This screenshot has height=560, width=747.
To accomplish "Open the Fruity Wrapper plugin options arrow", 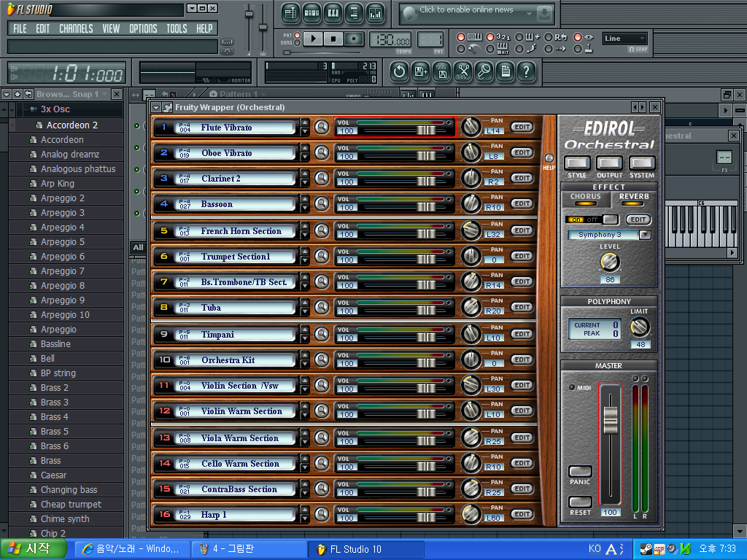I will pos(156,108).
